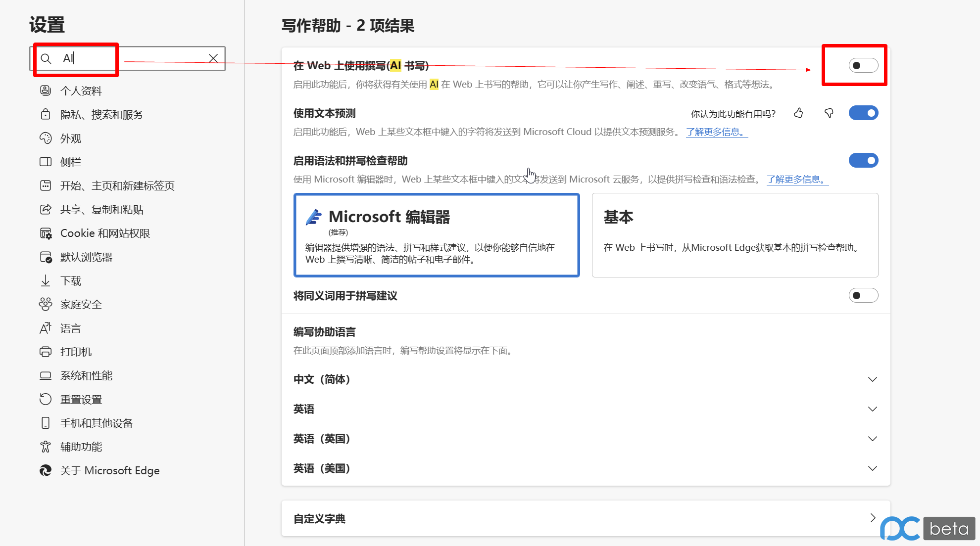Click the 自定义字典 row label
Screen dimensions: 980x546
click(320, 518)
